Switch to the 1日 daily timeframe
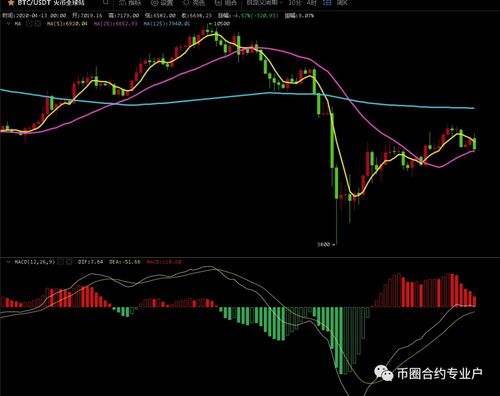Image resolution: width=500 pixels, height=396 pixels. click(327, 3)
